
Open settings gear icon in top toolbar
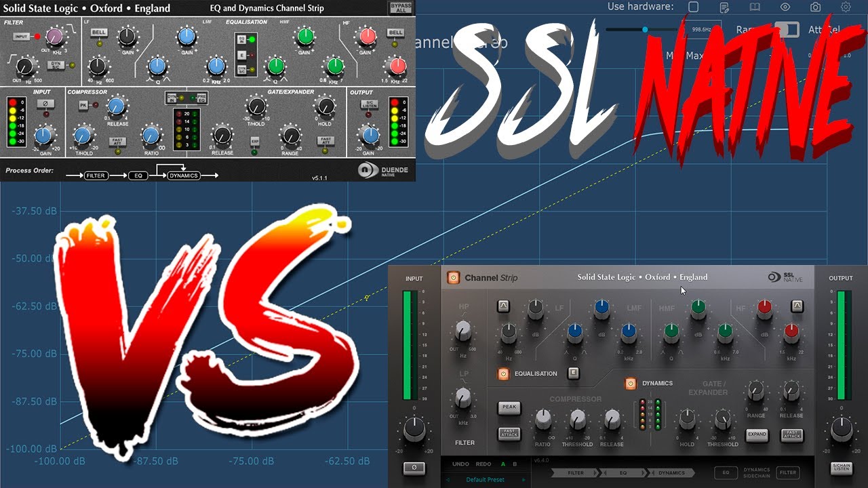846,7
